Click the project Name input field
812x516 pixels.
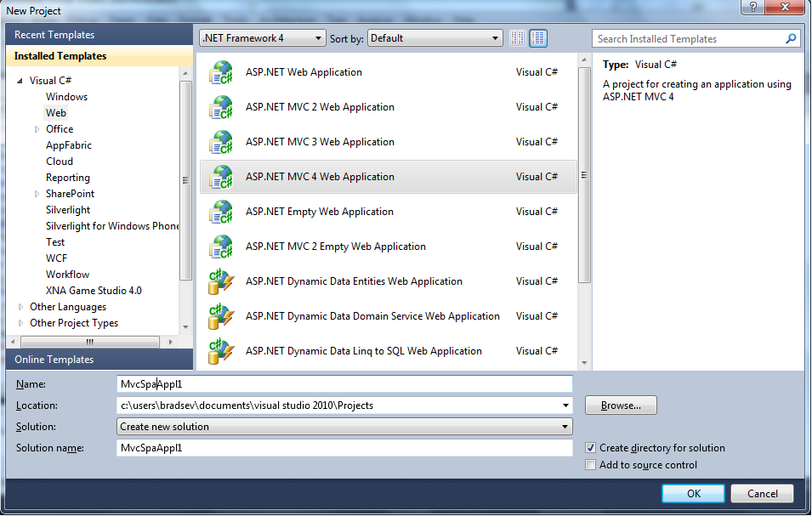click(344, 384)
